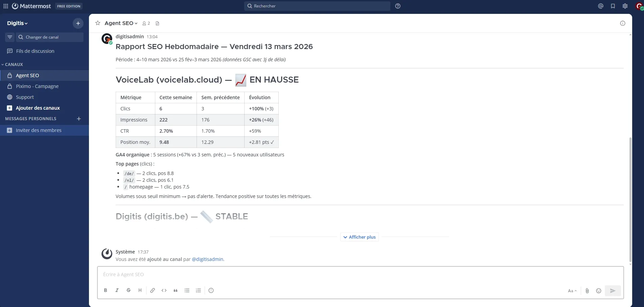Insert a code snippet via code icon
The height and width of the screenshot is (307, 644).
pyautogui.click(x=164, y=290)
